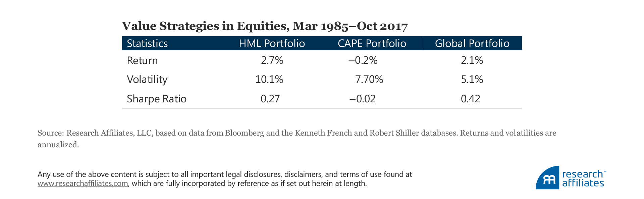This screenshot has width=644, height=199.
Task: Click the HML Portfolio return value 2.7%
Action: [272, 60]
